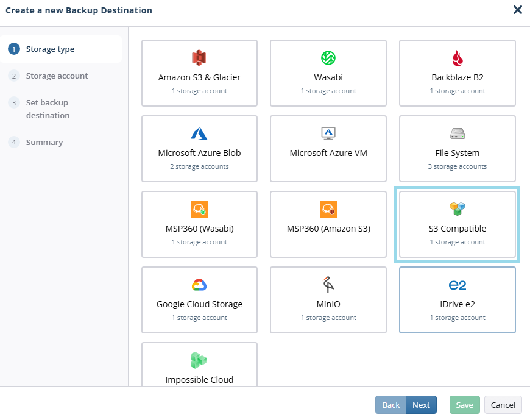Click step number 1 circle
530x420 pixels.
coord(14,49)
